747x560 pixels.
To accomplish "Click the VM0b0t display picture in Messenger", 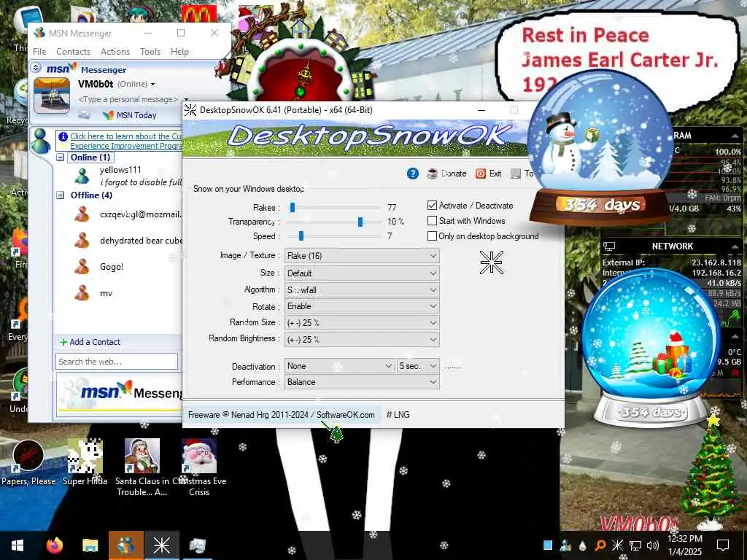I will 52,96.
